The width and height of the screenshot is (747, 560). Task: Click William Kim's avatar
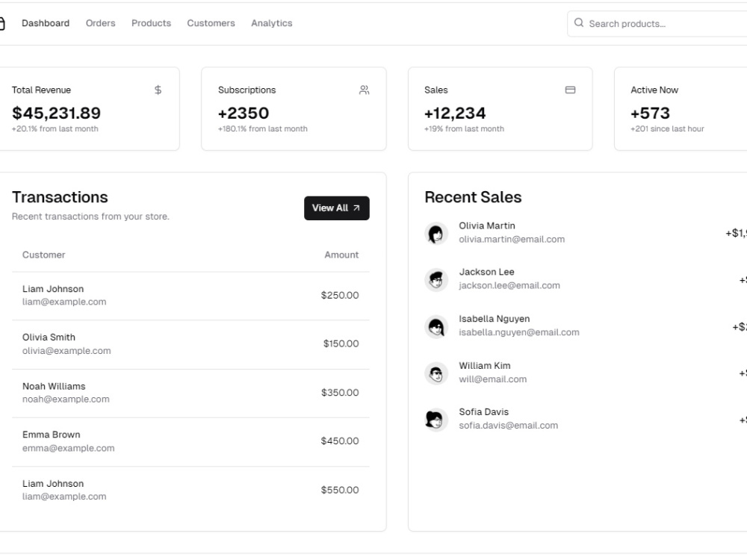(436, 373)
